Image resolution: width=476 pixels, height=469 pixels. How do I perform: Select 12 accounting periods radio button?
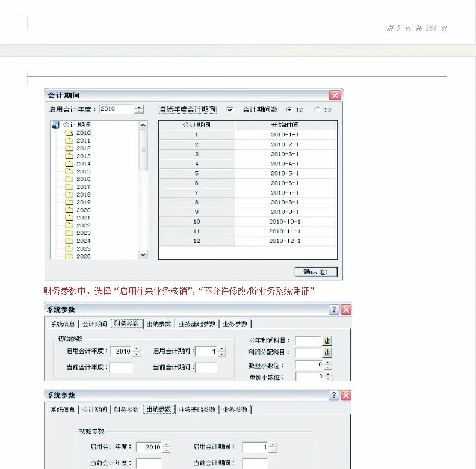click(x=289, y=109)
